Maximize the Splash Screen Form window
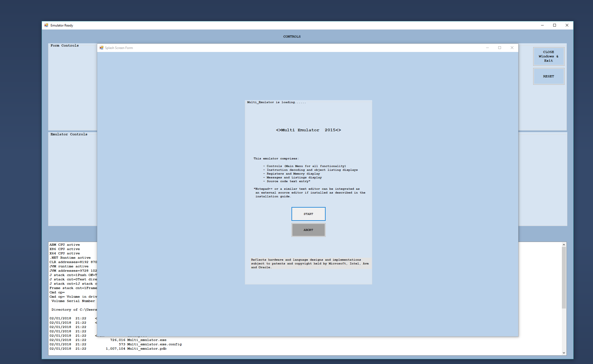 (500, 48)
